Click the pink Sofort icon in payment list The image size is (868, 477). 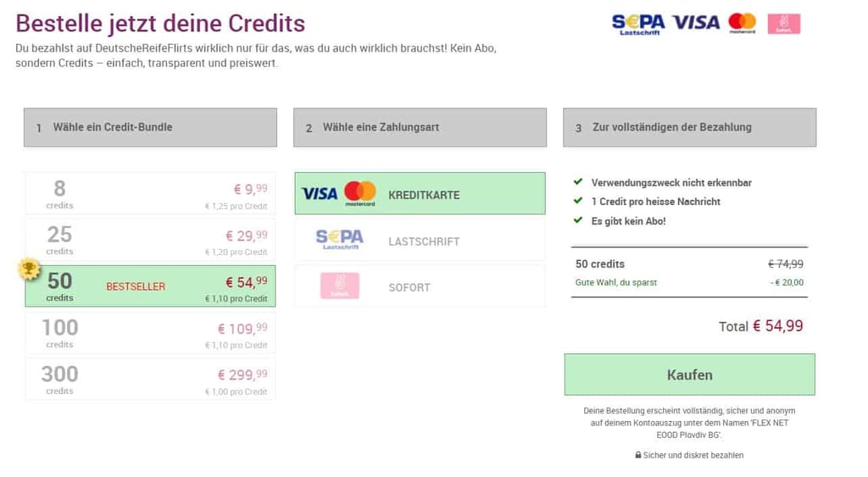coord(340,286)
